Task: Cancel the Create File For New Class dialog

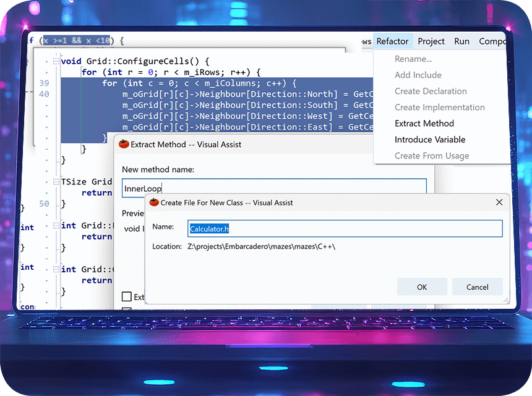Action: click(477, 286)
